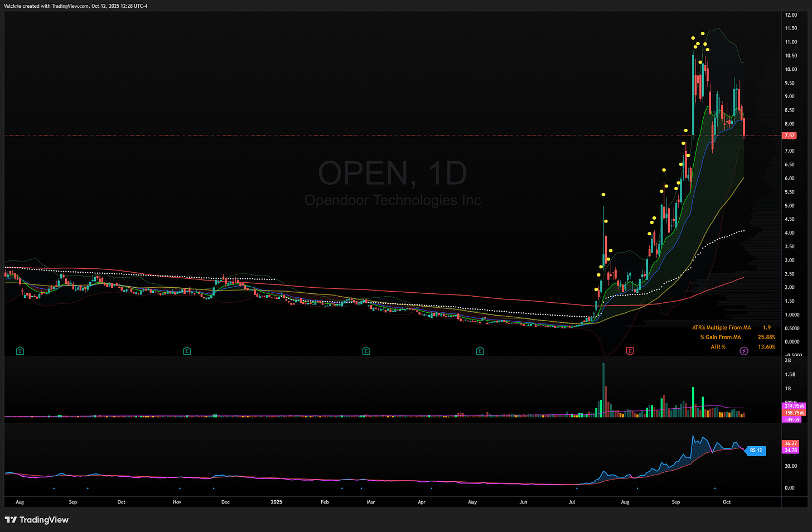Click the 12.00 price axis label
The width and height of the screenshot is (812, 532).
(791, 15)
